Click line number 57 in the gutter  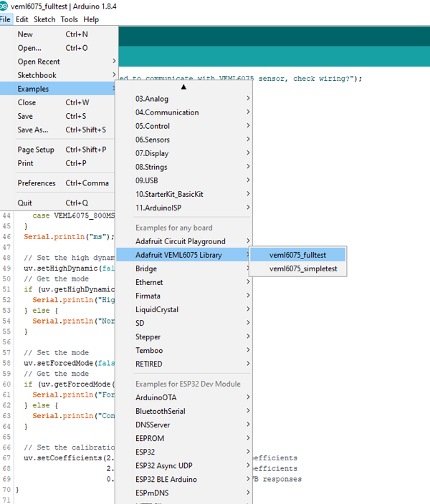tap(6, 353)
